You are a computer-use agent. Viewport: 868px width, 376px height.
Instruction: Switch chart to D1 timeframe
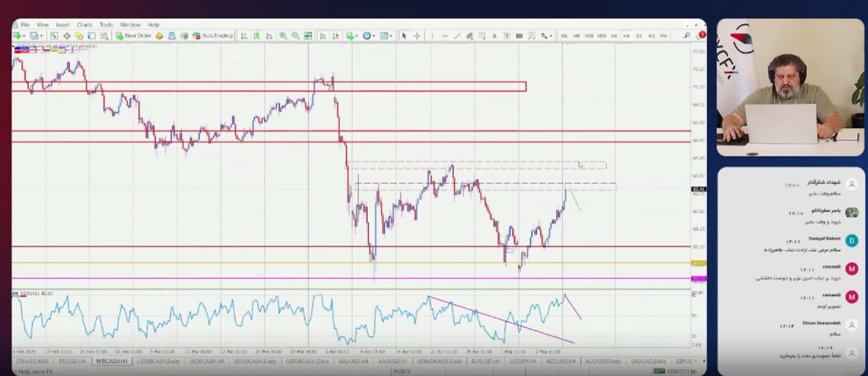639,36
